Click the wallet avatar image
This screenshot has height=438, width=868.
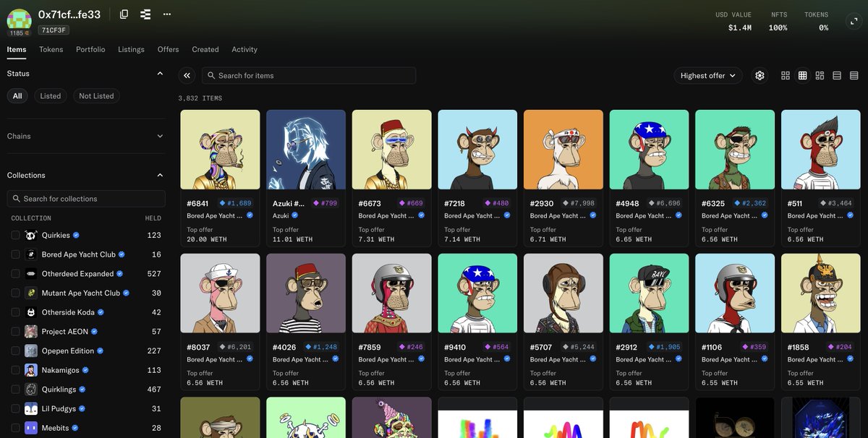pyautogui.click(x=20, y=20)
